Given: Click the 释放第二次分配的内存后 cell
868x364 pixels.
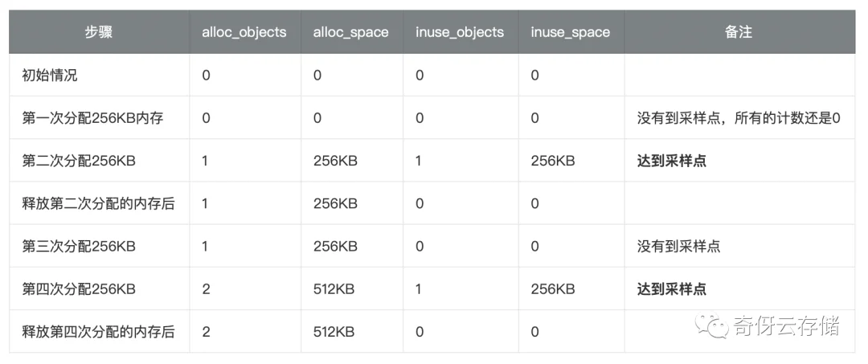Looking at the screenshot, I should [99, 203].
